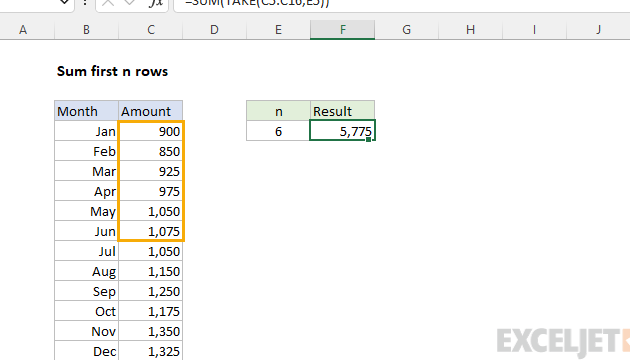Select May's amount cell "1,050"
The width and height of the screenshot is (630, 360).
tap(151, 211)
